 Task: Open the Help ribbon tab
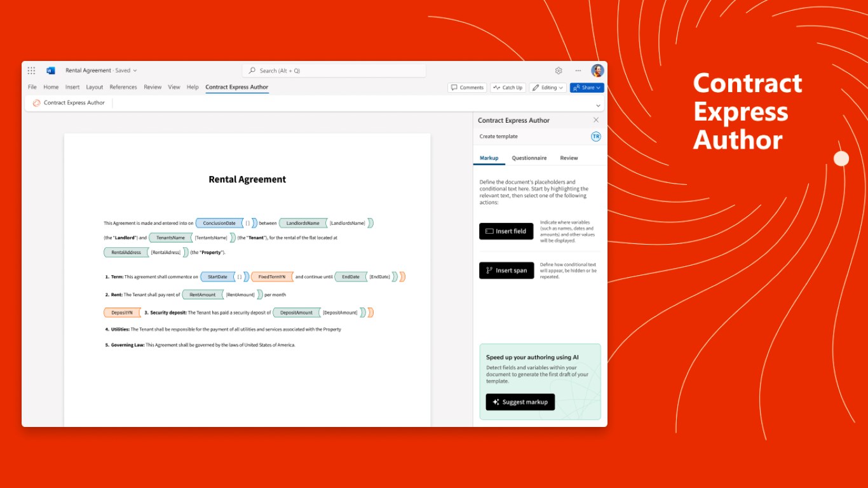coord(193,87)
